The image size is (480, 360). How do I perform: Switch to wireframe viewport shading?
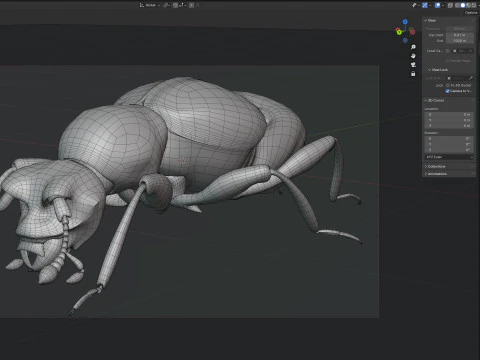pos(457,5)
